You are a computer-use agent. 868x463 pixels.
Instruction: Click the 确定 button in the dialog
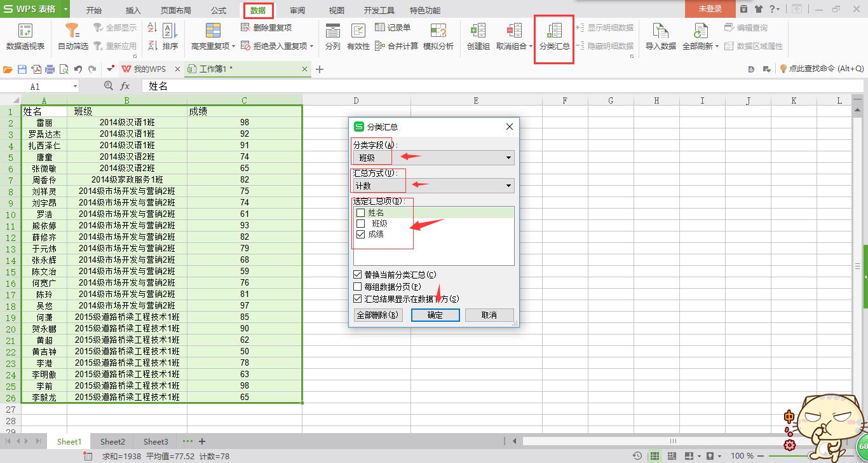click(x=435, y=315)
